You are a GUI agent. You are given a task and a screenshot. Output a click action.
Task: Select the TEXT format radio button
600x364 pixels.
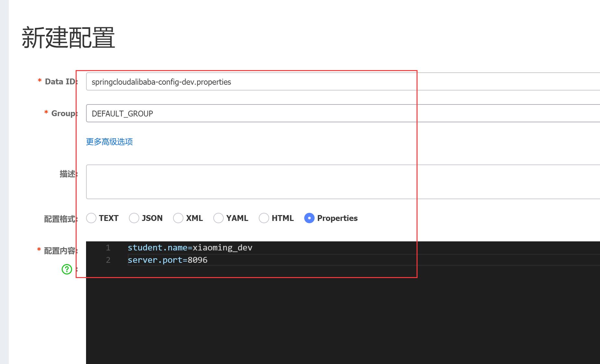coord(91,218)
